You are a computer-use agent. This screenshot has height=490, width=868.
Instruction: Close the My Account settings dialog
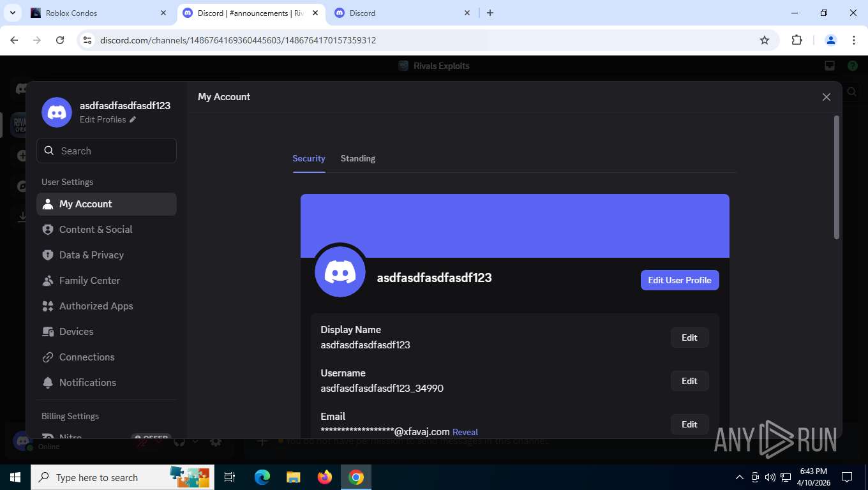click(x=827, y=97)
